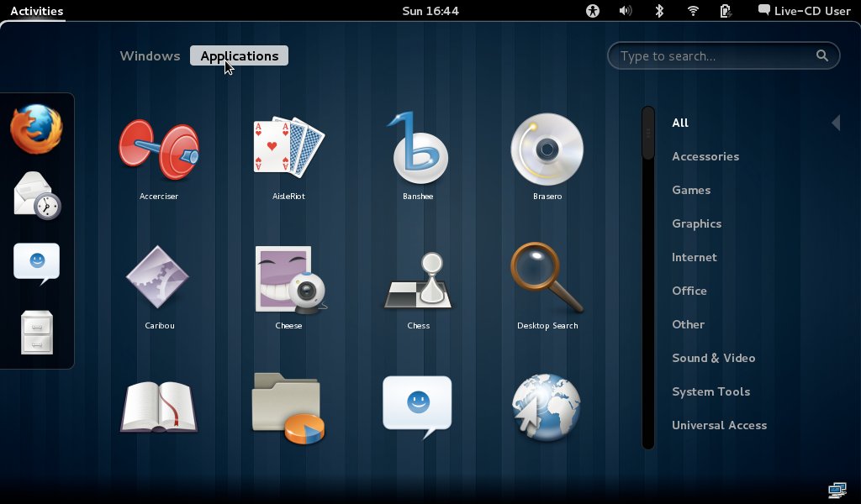Viewport: 861px width, 504px height.
Task: Open Firefox from the dash
Action: 36,129
